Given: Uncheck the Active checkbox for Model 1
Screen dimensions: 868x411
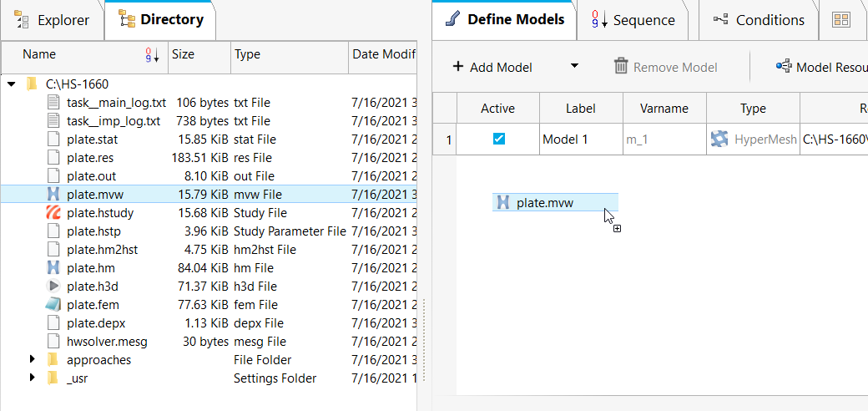Looking at the screenshot, I should pos(499,140).
